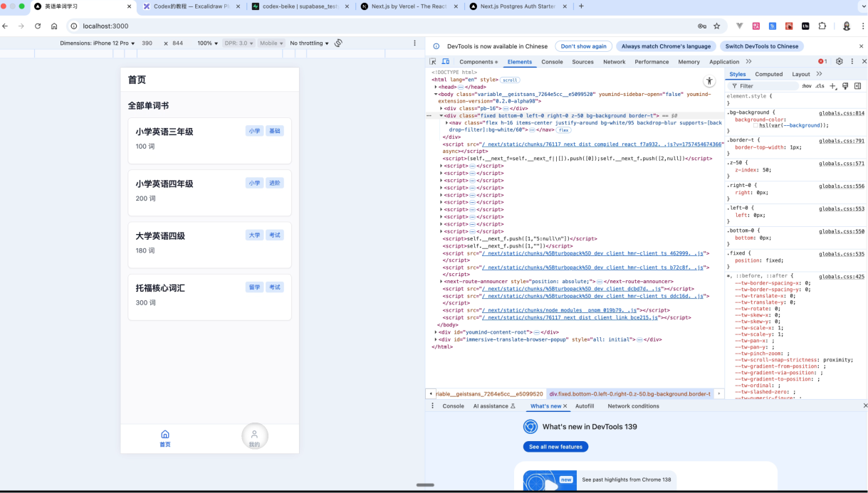Toggle the .cls element classes editor
The height and width of the screenshot is (493, 868).
pyautogui.click(x=820, y=86)
